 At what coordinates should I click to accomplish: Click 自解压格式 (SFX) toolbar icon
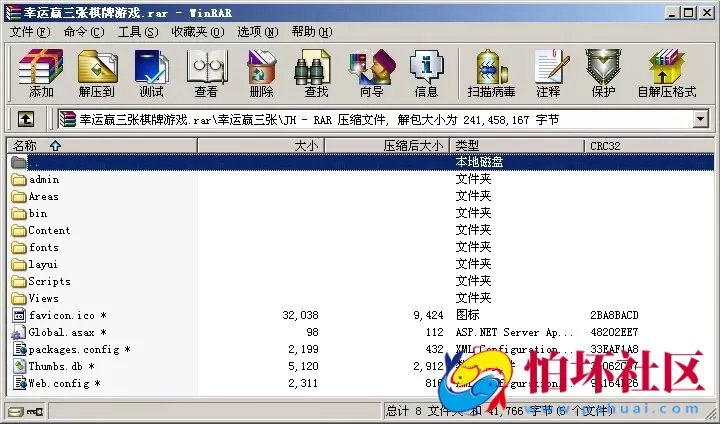[x=667, y=73]
